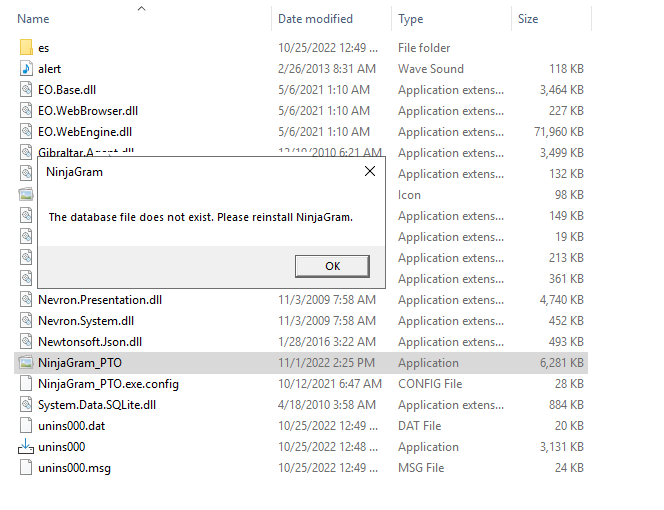664x510 pixels.
Task: Click the 'DAT File' type cell
Action: click(x=419, y=426)
